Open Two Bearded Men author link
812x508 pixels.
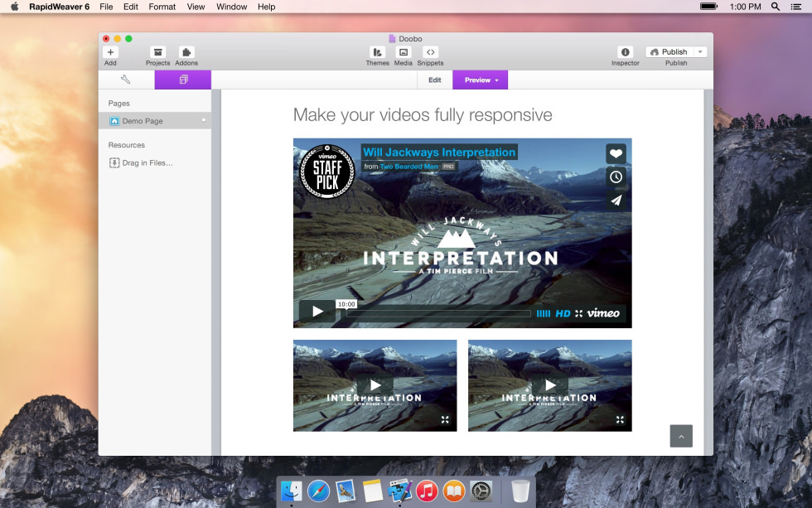click(x=409, y=167)
